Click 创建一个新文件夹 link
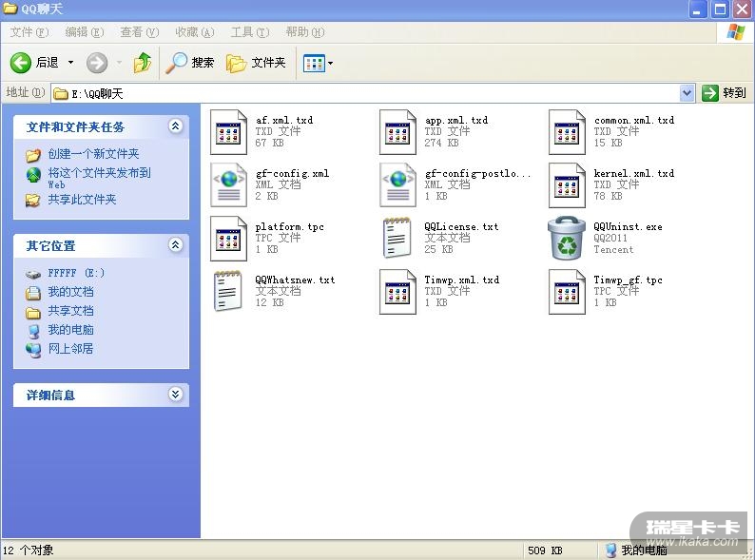Screen dimensions: 755x560 pyautogui.click(x=93, y=154)
